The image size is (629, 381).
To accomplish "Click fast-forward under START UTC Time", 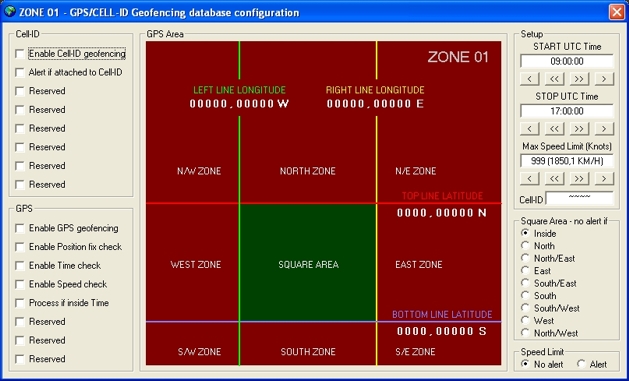I will pos(579,79).
